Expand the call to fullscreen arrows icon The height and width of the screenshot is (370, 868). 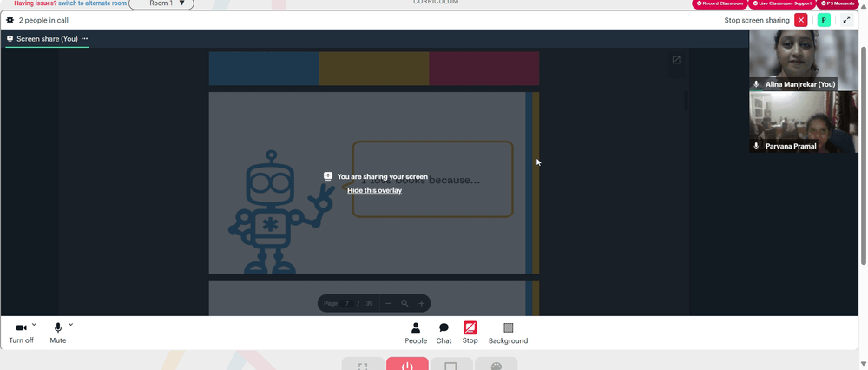(x=846, y=20)
